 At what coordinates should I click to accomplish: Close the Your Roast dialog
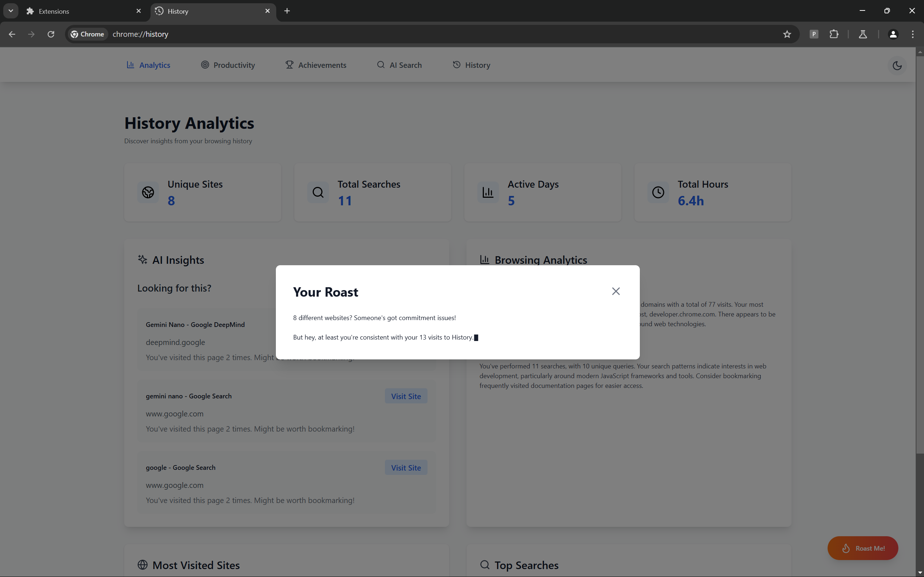pos(616,291)
